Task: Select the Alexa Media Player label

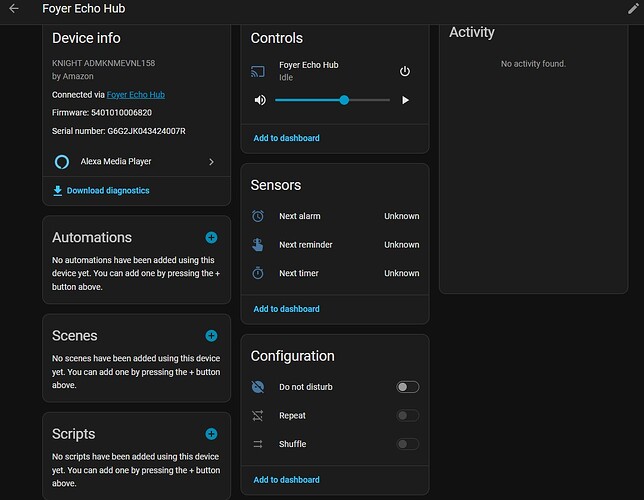Action: (116, 161)
